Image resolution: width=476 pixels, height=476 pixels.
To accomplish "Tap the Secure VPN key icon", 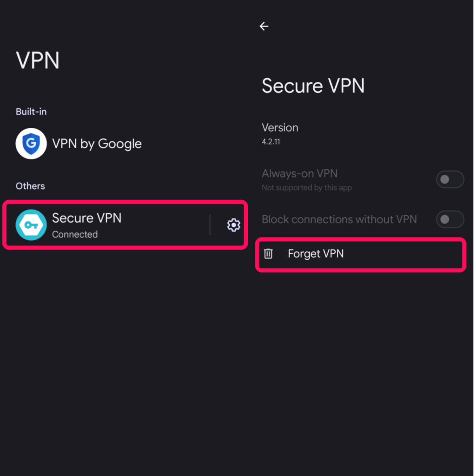I will [31, 225].
